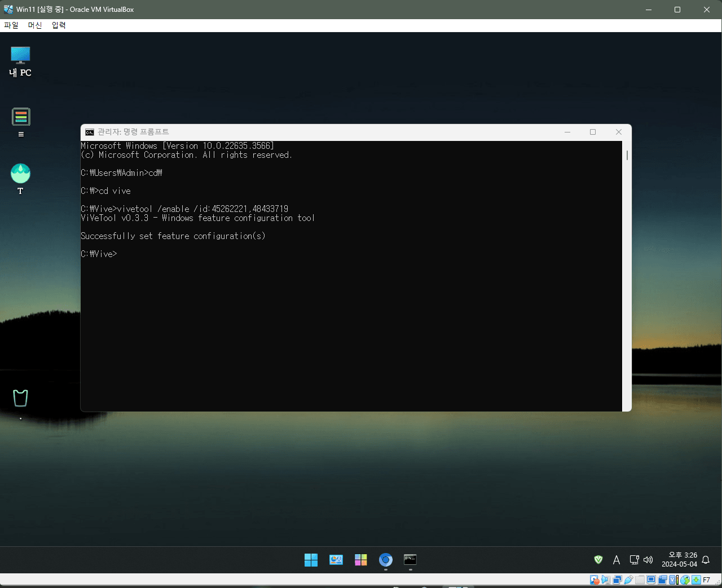Click the 'cd vive' command line
The width and height of the screenshot is (722, 588).
click(106, 191)
